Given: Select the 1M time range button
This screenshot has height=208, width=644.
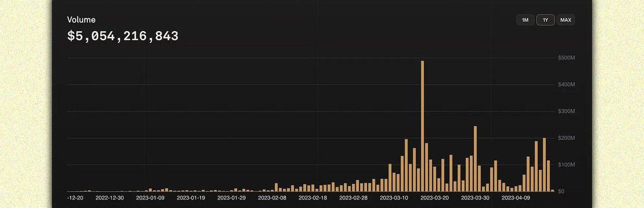Looking at the screenshot, I should click(x=525, y=20).
